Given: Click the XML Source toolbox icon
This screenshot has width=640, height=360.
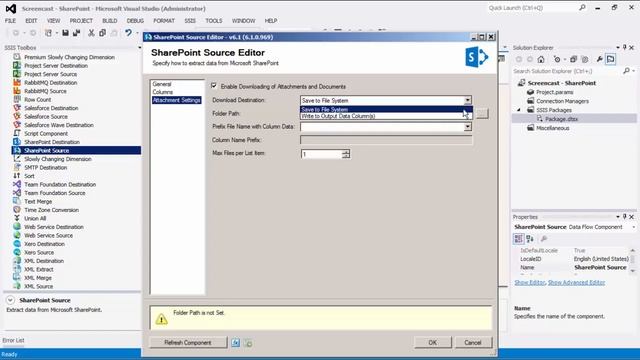Looking at the screenshot, I should tap(17, 286).
